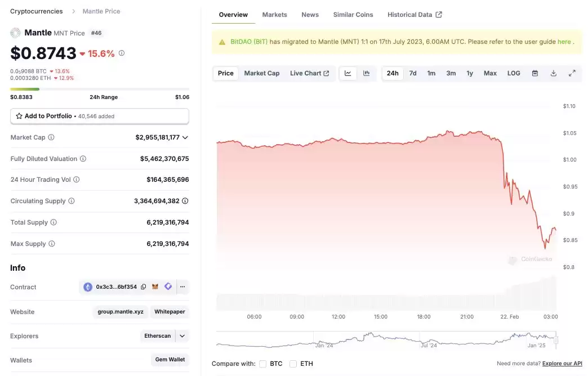Open the Explorers dropdown arrow
This screenshot has width=588, height=376.
point(182,336)
